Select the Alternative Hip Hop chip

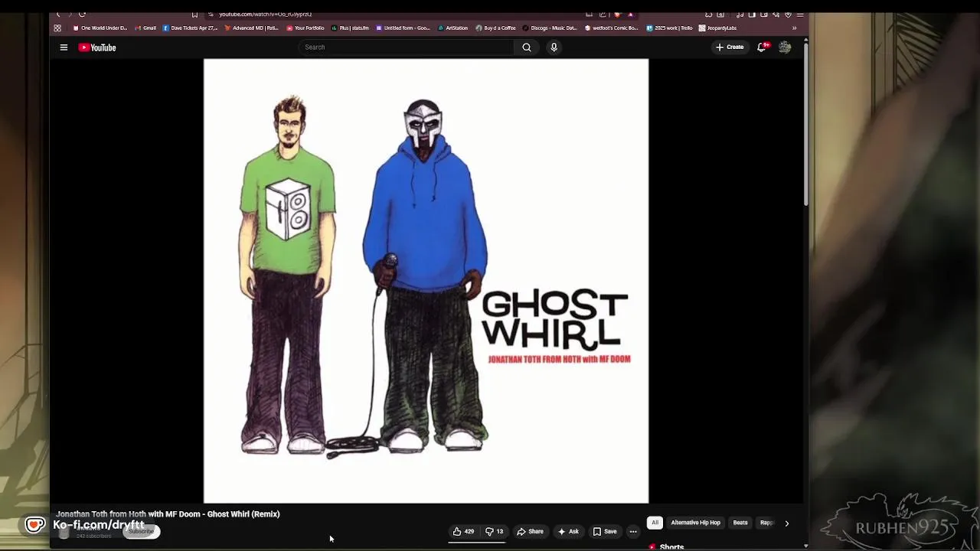[x=695, y=523]
